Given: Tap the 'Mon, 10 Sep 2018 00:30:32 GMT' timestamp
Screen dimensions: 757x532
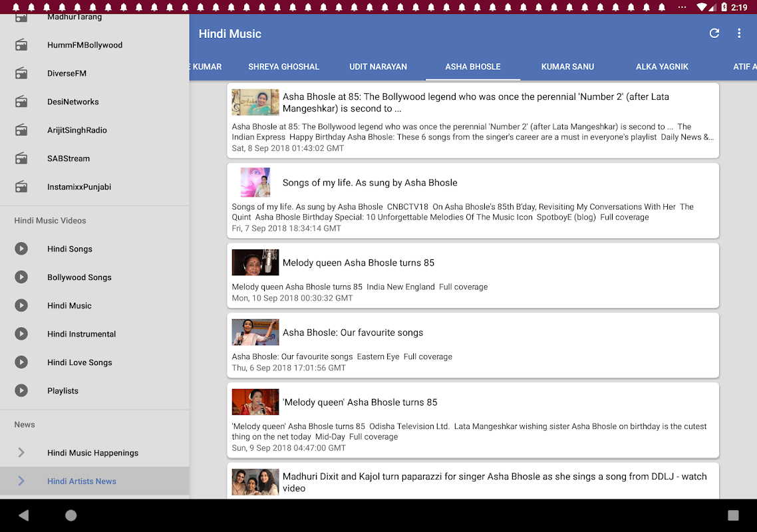Looking at the screenshot, I should (x=292, y=298).
